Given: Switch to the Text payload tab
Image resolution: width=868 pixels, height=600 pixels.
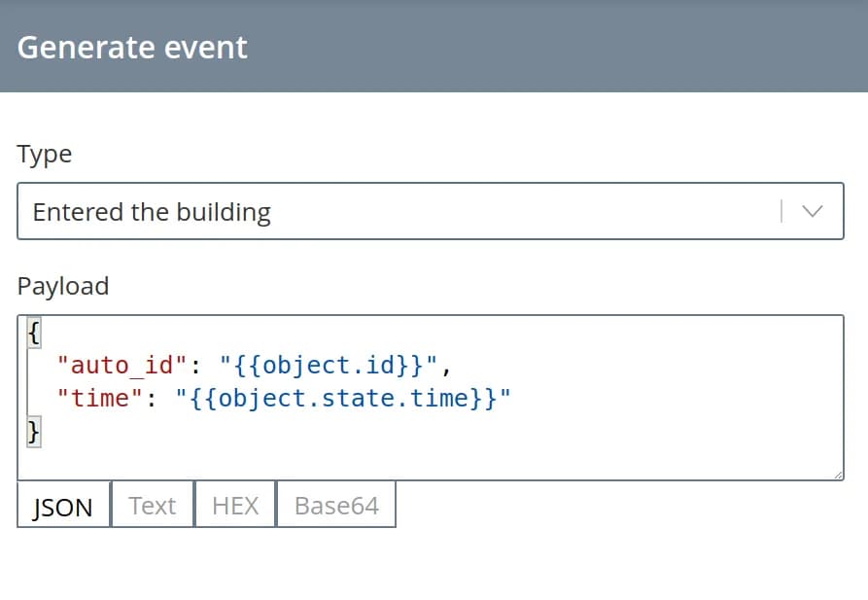Looking at the screenshot, I should (x=153, y=506).
